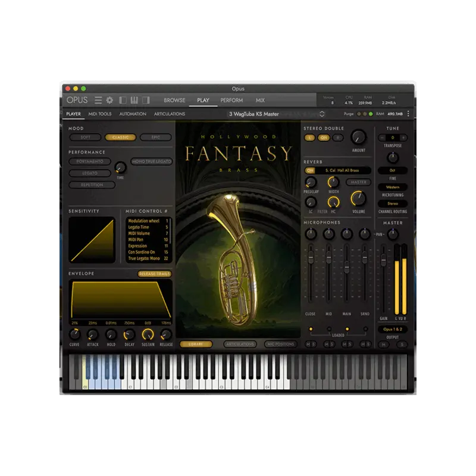
Task: Click the Mid microphone pan knob
Action: pos(329,234)
